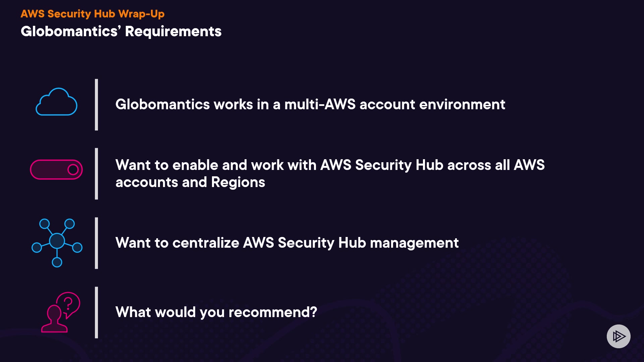This screenshot has width=644, height=362.
Task: Click the 'What would you recommend?' text
Action: tap(216, 312)
